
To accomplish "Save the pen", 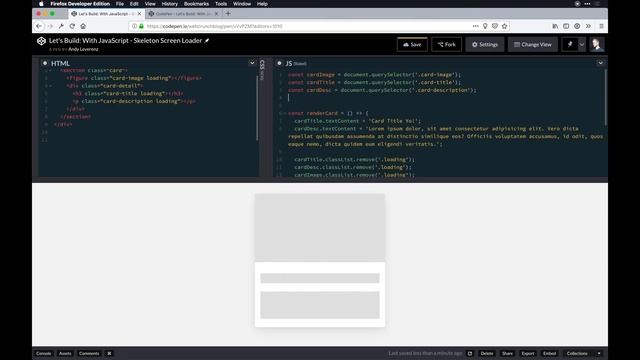I will click(412, 44).
